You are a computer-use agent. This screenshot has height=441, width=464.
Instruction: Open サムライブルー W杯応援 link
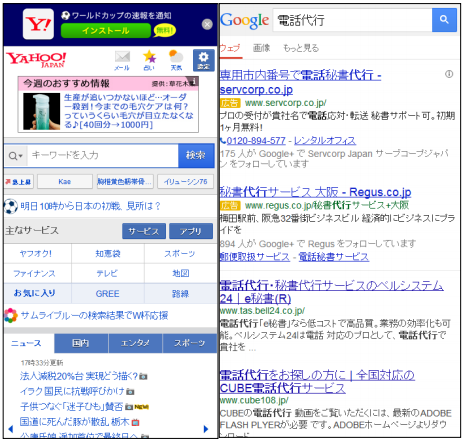tap(94, 315)
